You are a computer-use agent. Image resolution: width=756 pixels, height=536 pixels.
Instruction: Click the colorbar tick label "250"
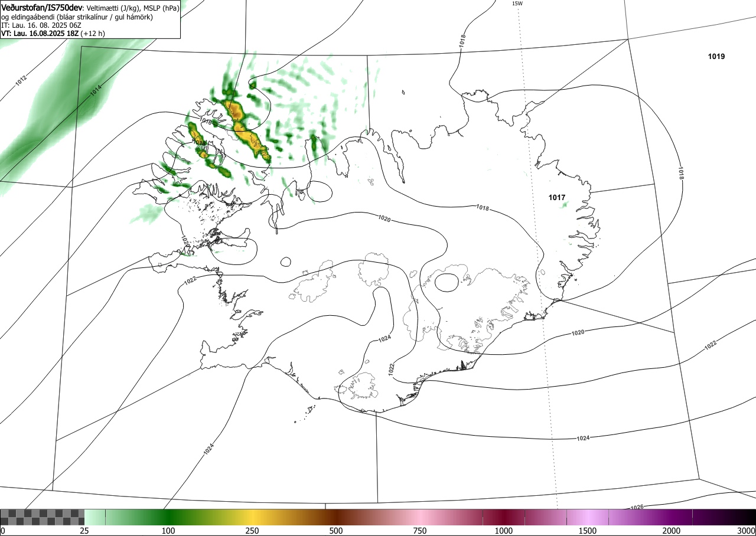tap(252, 531)
